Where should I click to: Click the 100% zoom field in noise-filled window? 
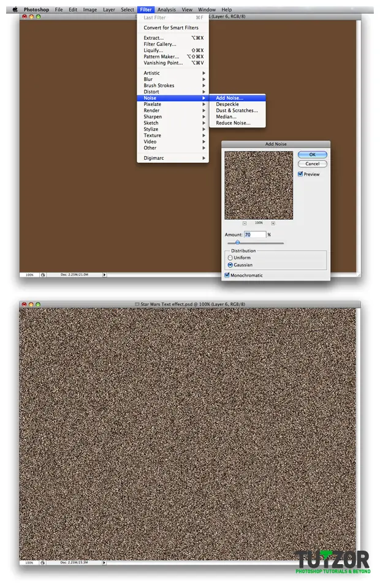[29, 562]
